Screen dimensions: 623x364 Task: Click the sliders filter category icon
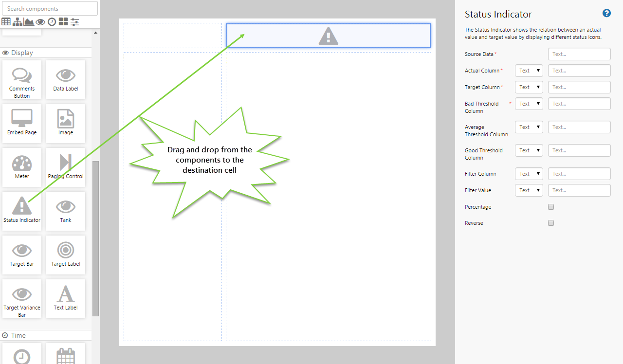75,21
